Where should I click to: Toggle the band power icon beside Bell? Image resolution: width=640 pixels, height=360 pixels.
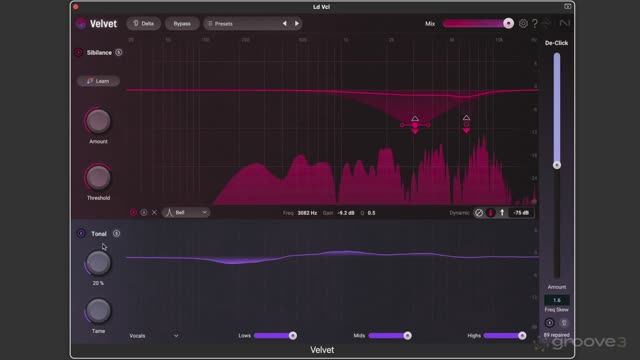coord(133,213)
